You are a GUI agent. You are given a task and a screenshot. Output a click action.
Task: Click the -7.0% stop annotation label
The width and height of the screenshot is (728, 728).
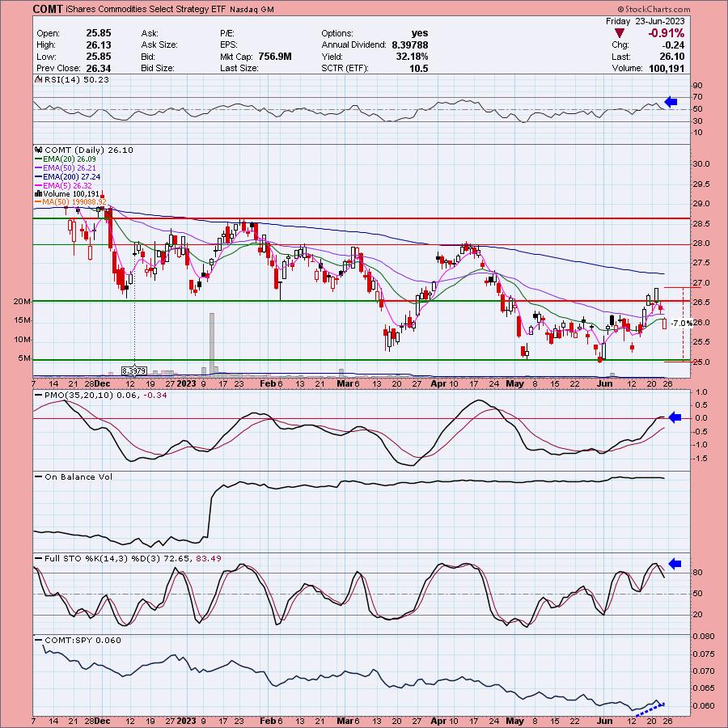tap(682, 323)
